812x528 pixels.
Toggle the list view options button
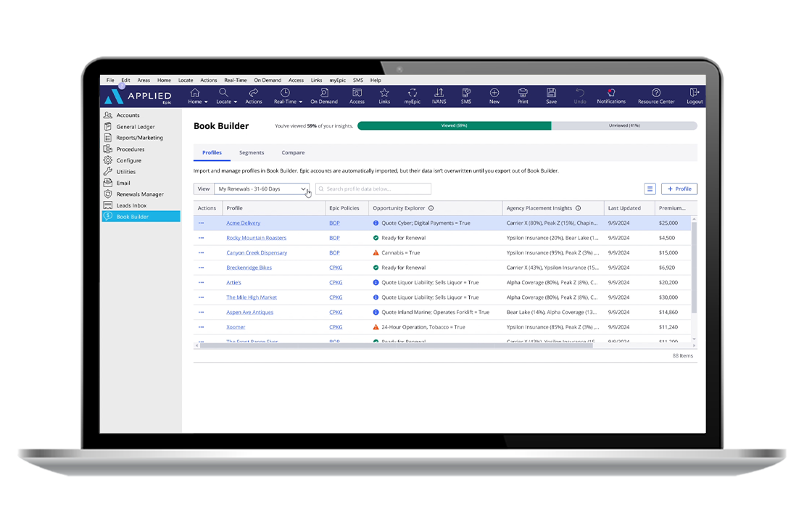tap(650, 189)
